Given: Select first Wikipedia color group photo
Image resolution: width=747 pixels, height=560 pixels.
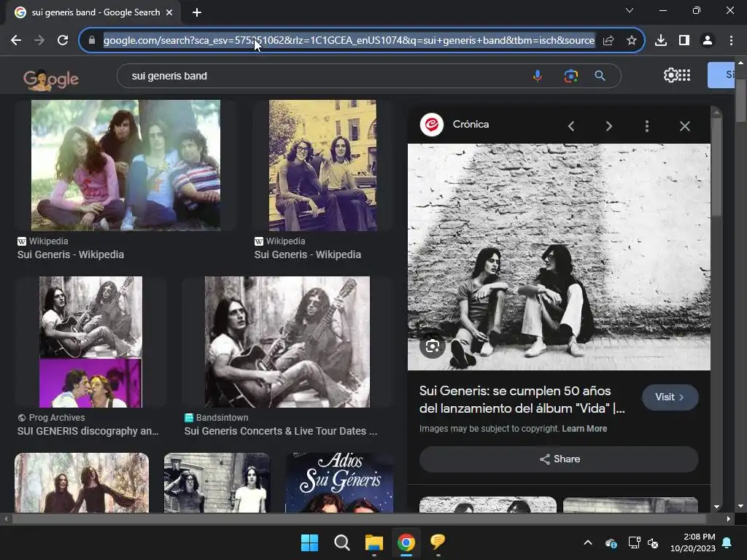Looking at the screenshot, I should click(125, 166).
